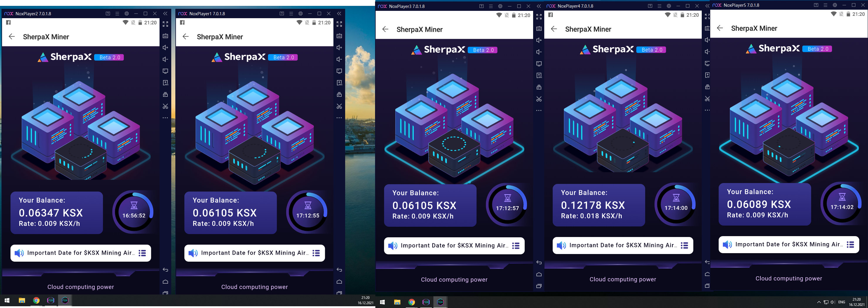
Task: Raise volume using NoxPlayer2 sidebar
Action: pyautogui.click(x=165, y=48)
